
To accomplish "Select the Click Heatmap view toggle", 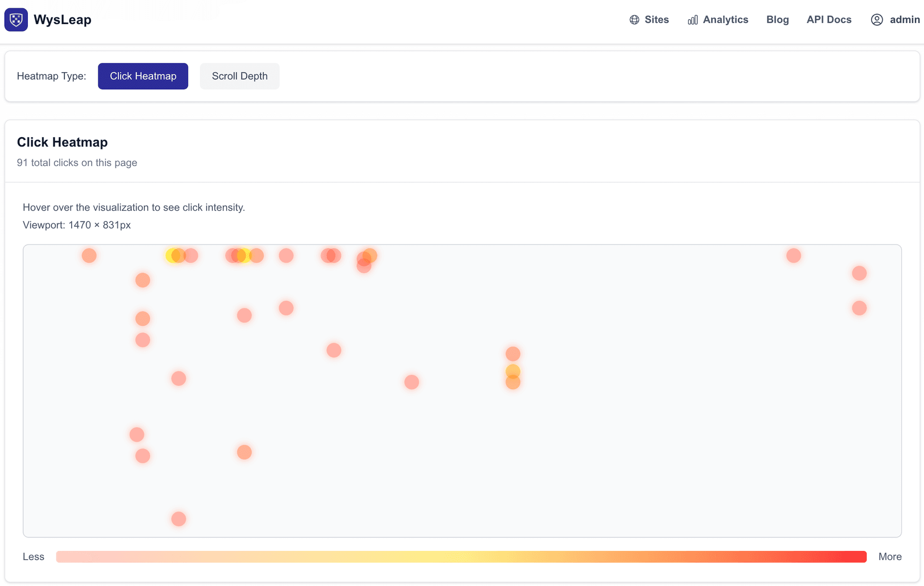I will point(142,76).
